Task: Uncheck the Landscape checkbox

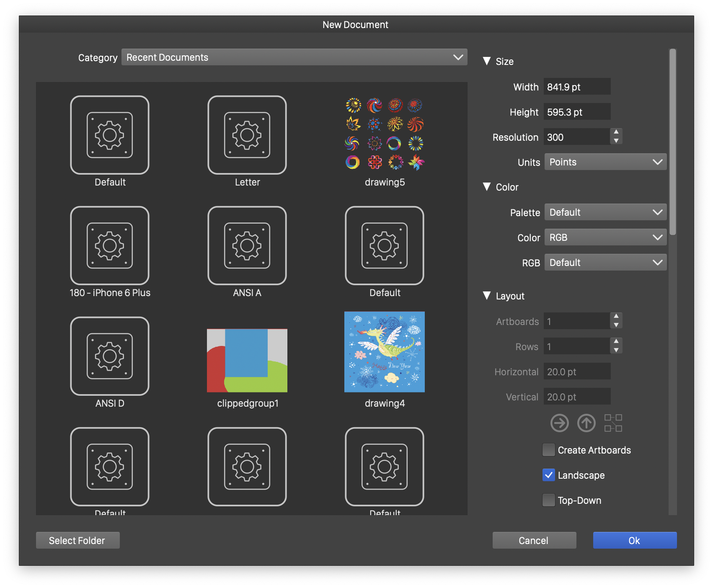Action: click(x=548, y=475)
